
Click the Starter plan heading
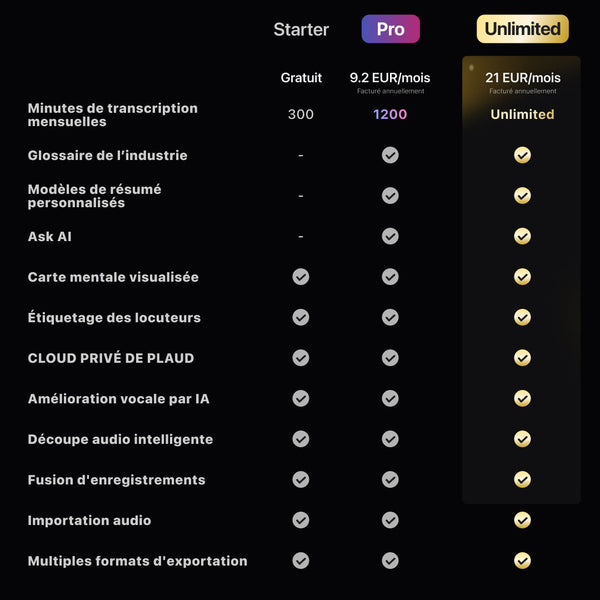coord(301,30)
